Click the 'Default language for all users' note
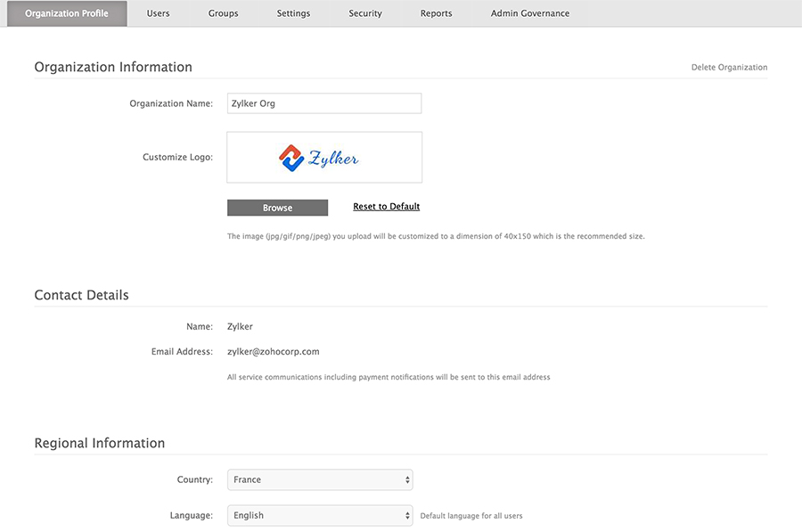The width and height of the screenshot is (802, 532). [x=471, y=516]
